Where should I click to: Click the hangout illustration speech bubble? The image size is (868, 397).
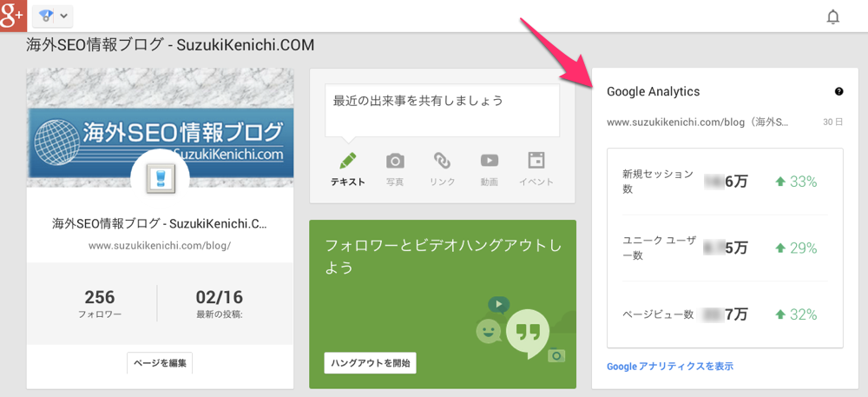(x=527, y=333)
